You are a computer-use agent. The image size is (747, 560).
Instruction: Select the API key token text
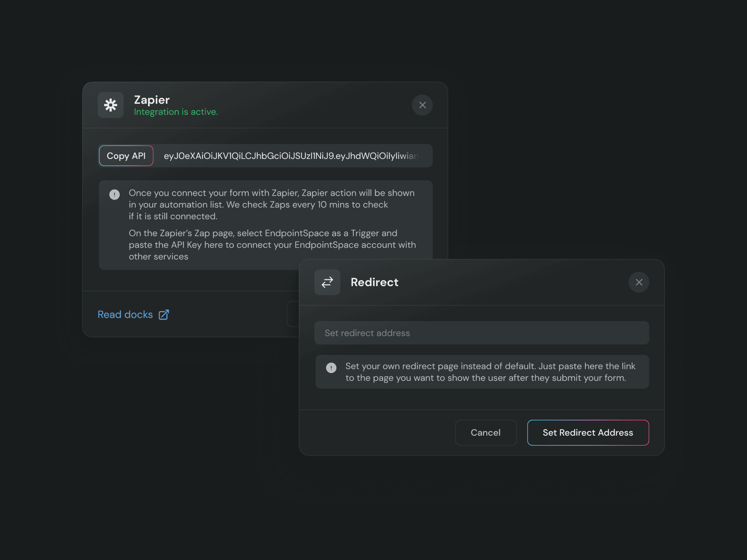pos(291,156)
